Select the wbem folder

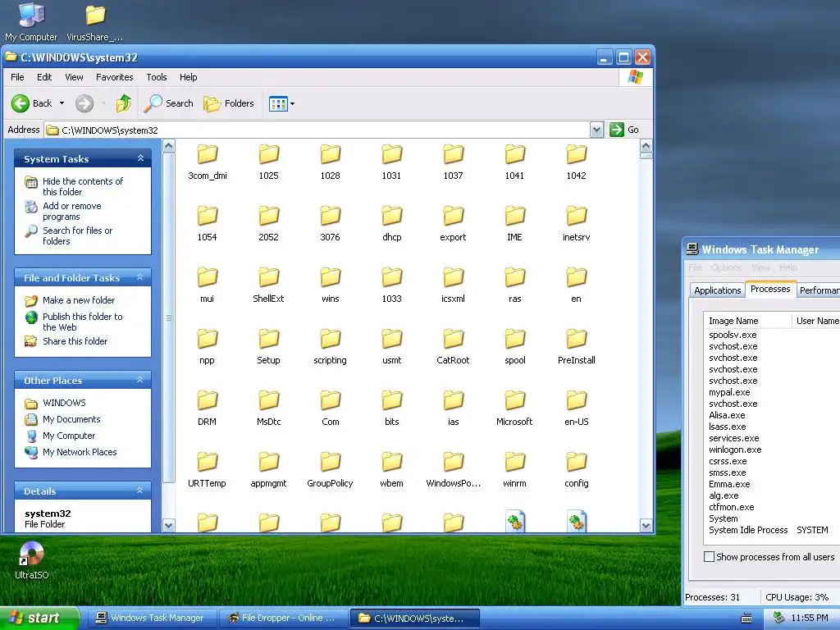pyautogui.click(x=391, y=469)
